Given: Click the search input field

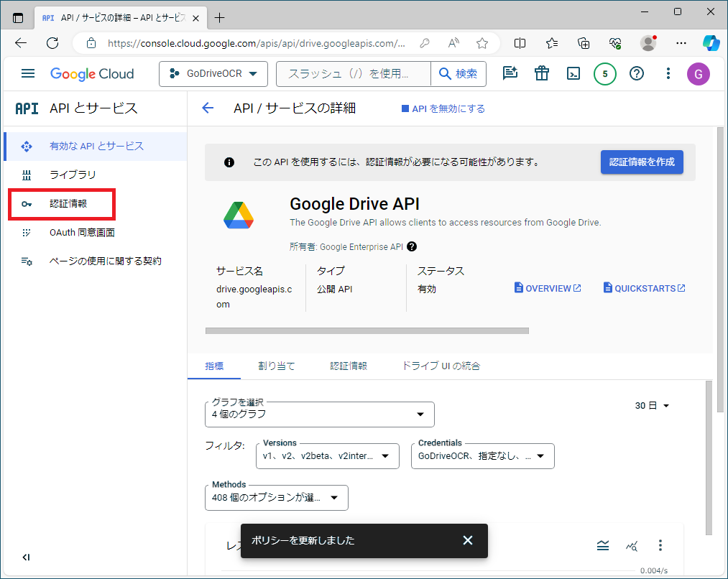Looking at the screenshot, I should (354, 74).
